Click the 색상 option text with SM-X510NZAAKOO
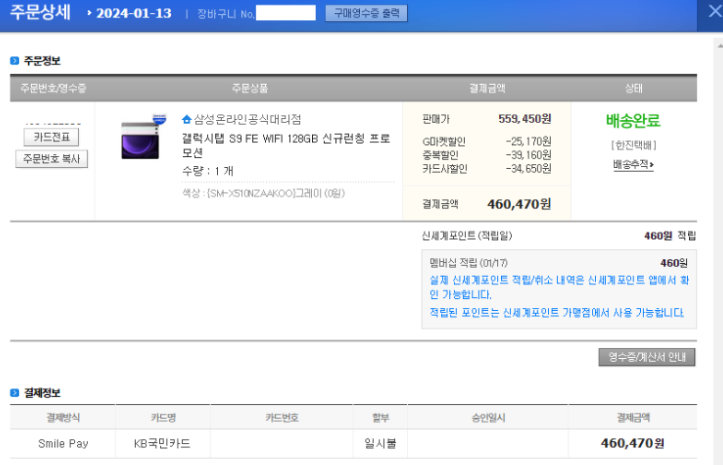 263,193
